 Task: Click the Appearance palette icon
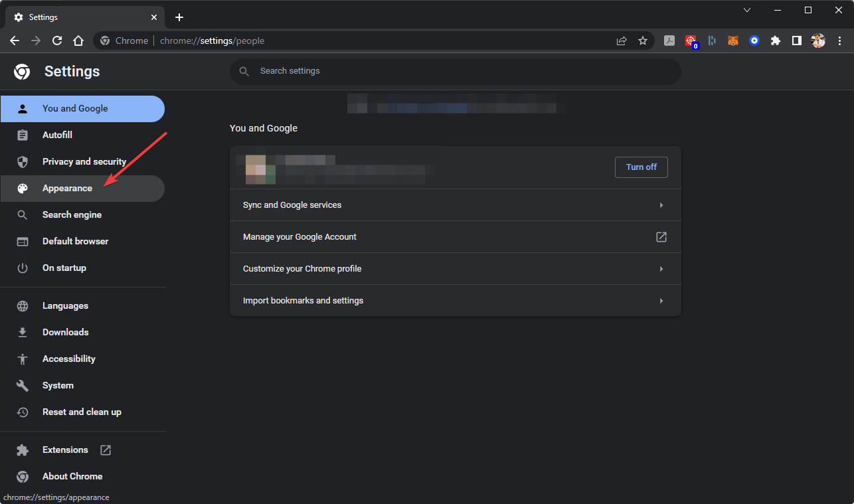[x=23, y=189]
